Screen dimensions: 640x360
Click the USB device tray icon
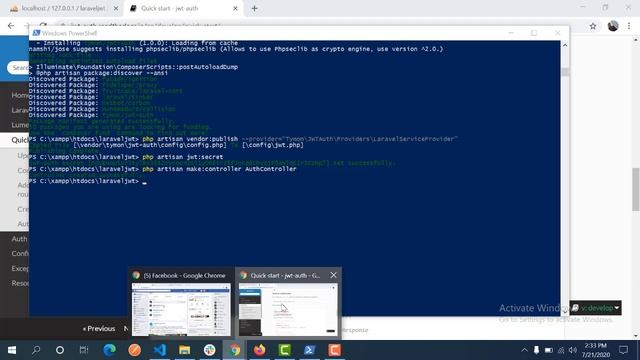click(x=536, y=350)
